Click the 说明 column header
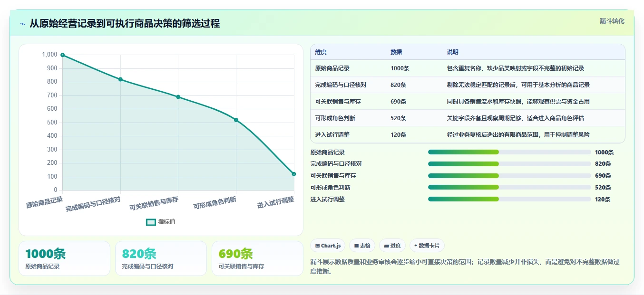The width and height of the screenshot is (644, 295). click(453, 52)
